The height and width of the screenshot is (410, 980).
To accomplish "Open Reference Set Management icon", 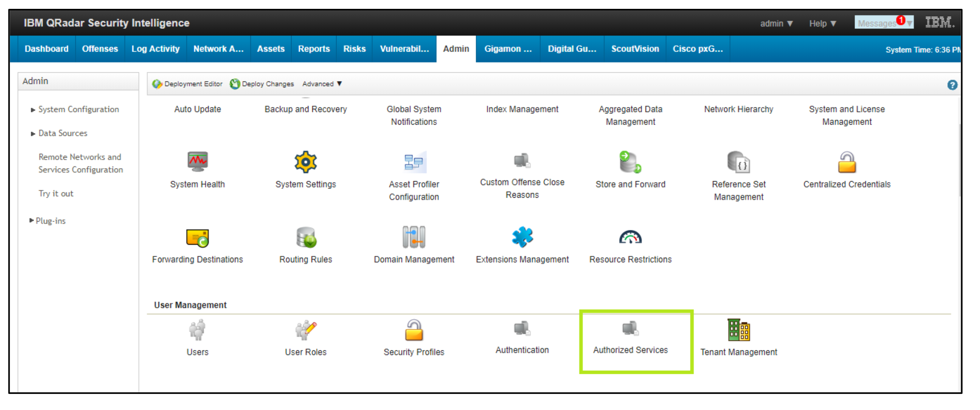I will [738, 162].
